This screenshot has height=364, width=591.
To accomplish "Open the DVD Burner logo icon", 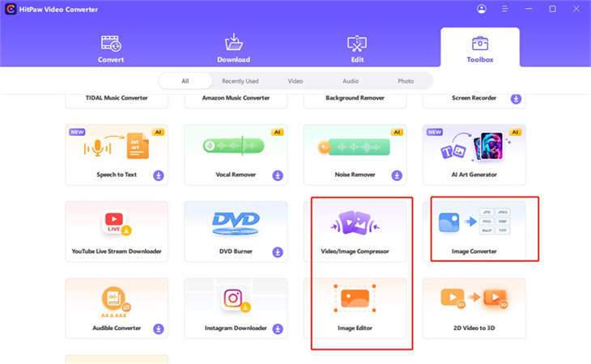I will pyautogui.click(x=236, y=223).
